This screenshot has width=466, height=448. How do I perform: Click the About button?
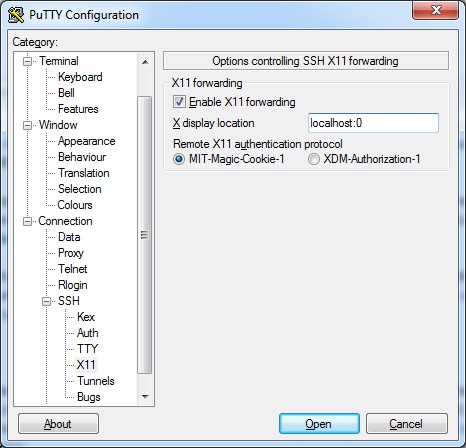pyautogui.click(x=58, y=424)
